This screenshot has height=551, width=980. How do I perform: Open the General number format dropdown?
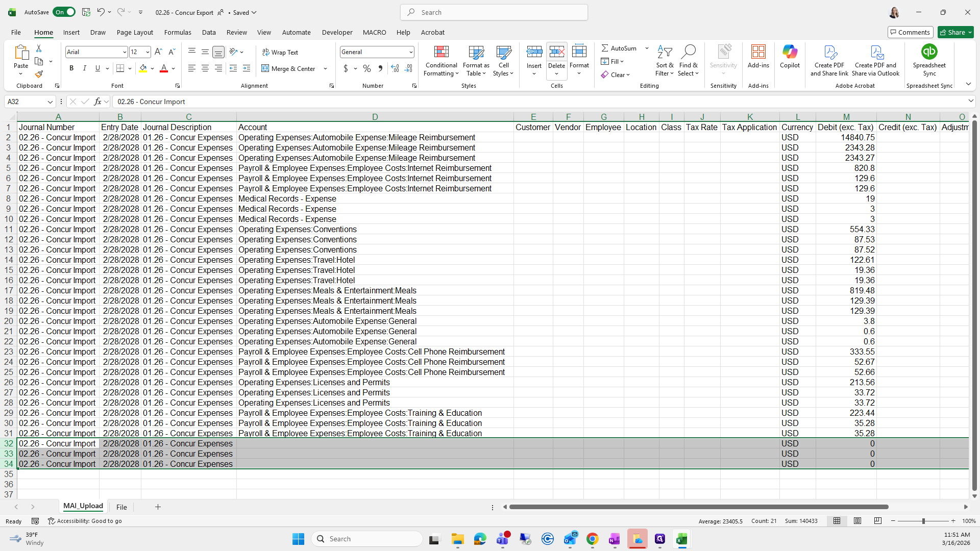pyautogui.click(x=410, y=52)
